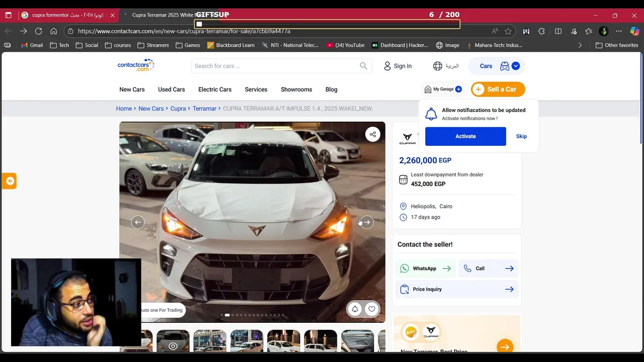Click the orange arrow on Terramar ad
The image size is (644, 362).
[x=505, y=347]
